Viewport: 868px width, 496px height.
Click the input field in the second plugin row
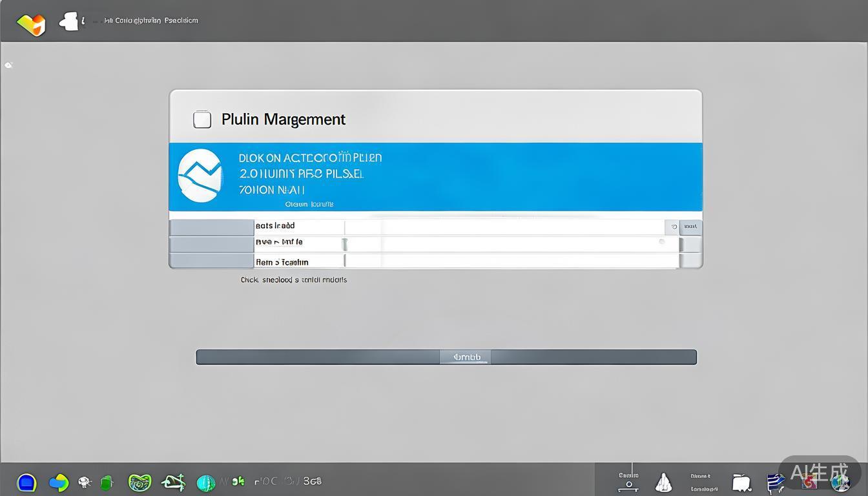[x=504, y=244]
